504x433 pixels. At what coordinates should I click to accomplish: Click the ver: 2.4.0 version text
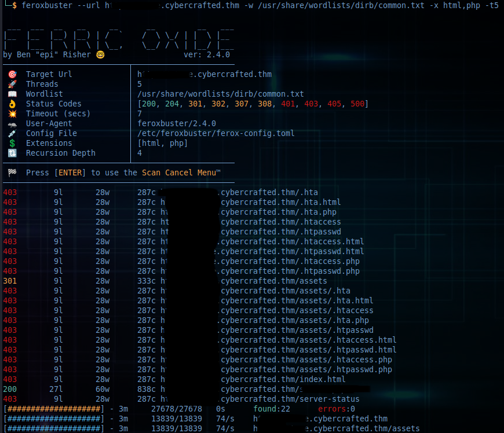click(207, 54)
